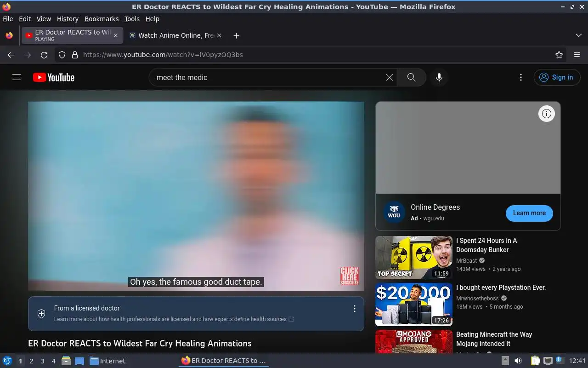Click the magnifier search button
Image resolution: width=588 pixels, height=368 pixels.
(x=412, y=77)
